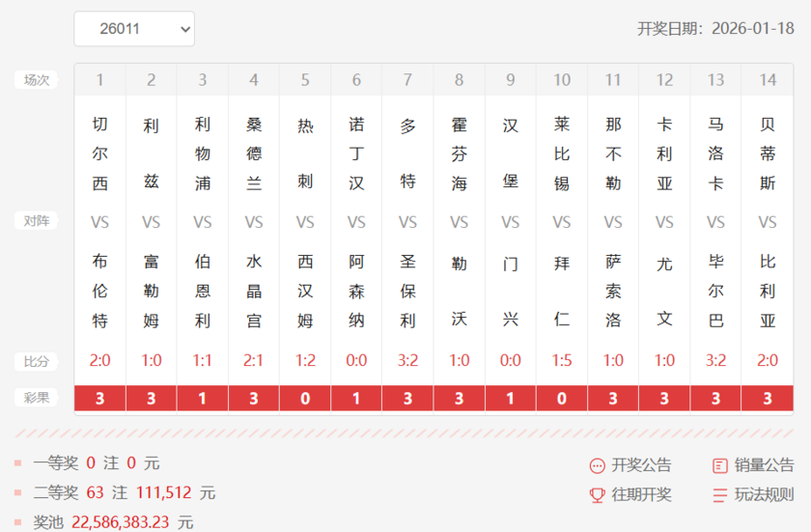Image resolution: width=811 pixels, height=532 pixels.
Task: Click home team 桑德兰
Action: coord(253,154)
